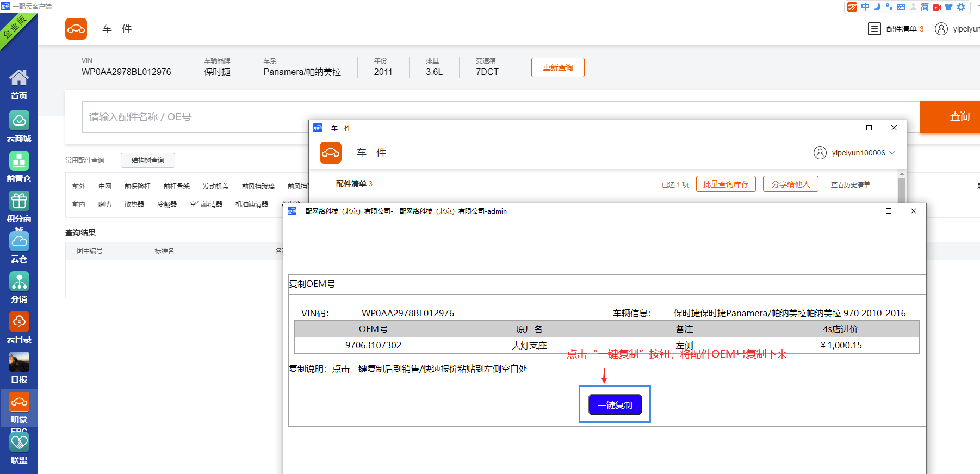This screenshot has height=474, width=980.
Task: Click the 标准名 column header
Action: pos(164,251)
